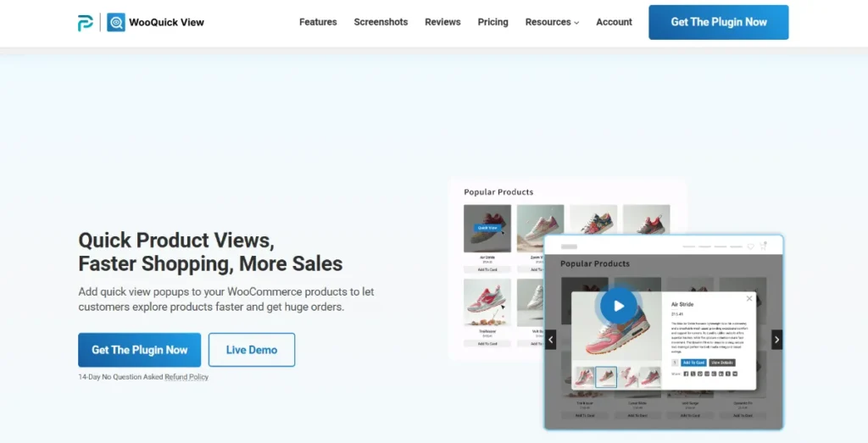The width and height of the screenshot is (868, 443).
Task: Click the WooQuick View magnifier logo icon
Action: click(x=115, y=23)
